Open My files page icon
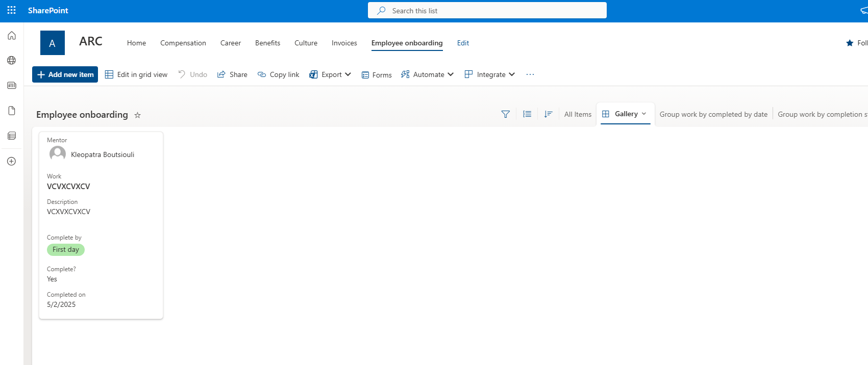This screenshot has width=868, height=365. pyautogui.click(x=12, y=111)
